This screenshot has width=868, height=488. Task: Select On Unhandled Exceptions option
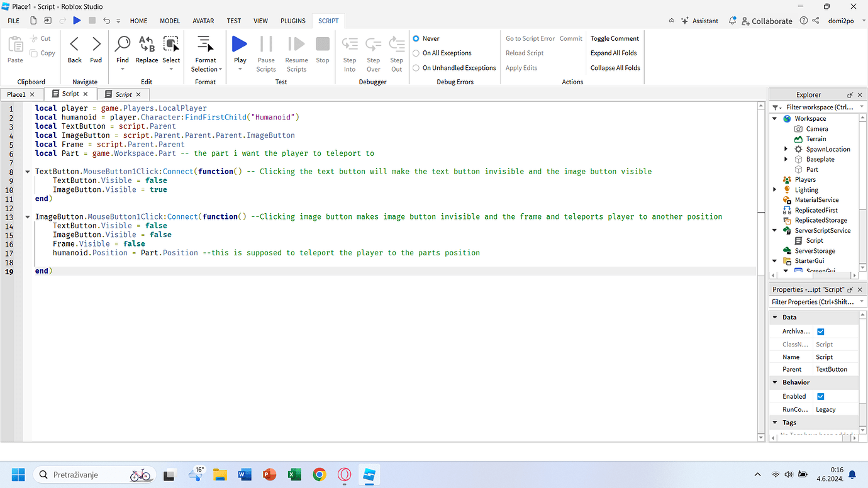pyautogui.click(x=416, y=67)
